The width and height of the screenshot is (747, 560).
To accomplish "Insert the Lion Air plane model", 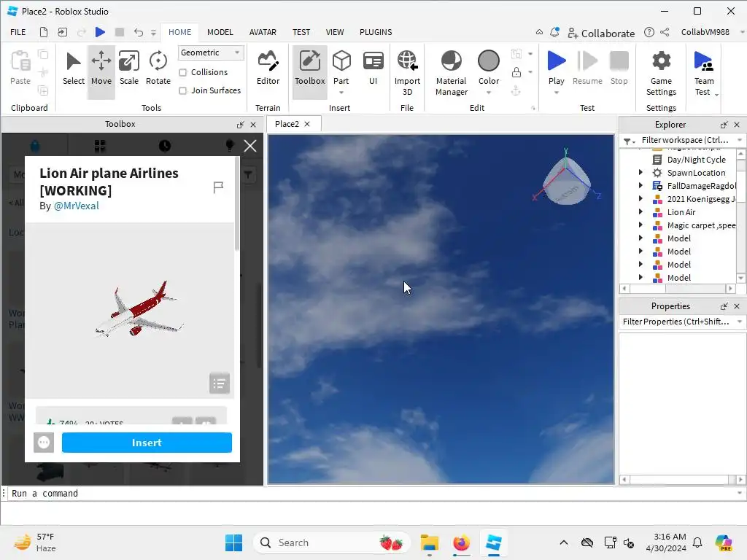I will (147, 443).
